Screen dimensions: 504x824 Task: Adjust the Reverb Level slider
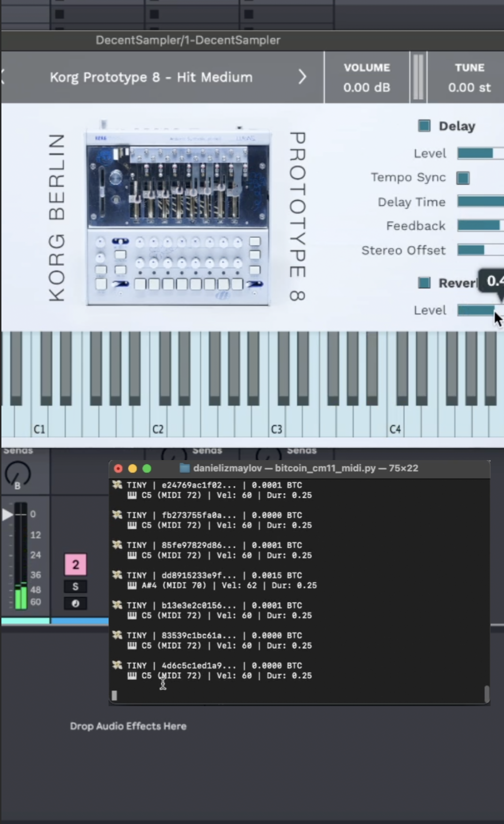pos(480,310)
